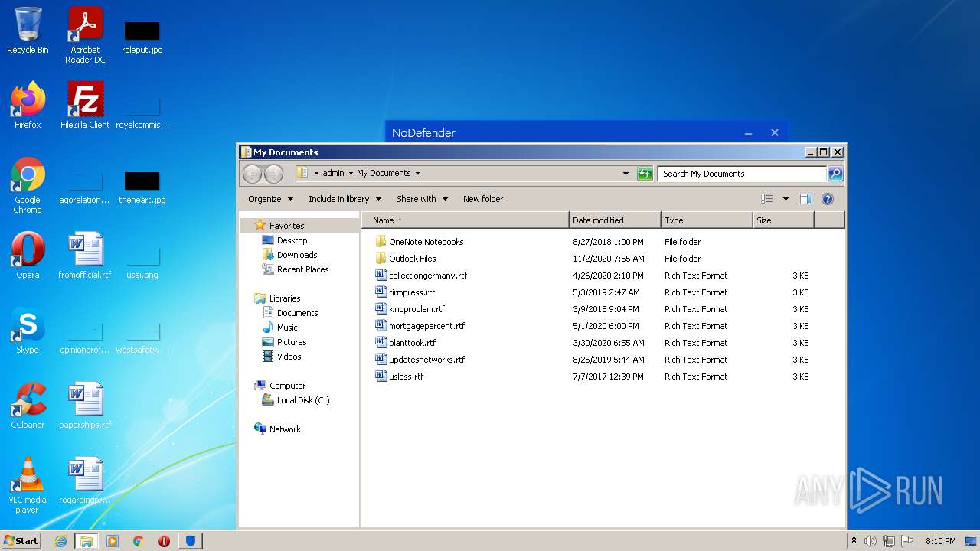
Task: Select the usless.rtf file
Action: pos(407,377)
